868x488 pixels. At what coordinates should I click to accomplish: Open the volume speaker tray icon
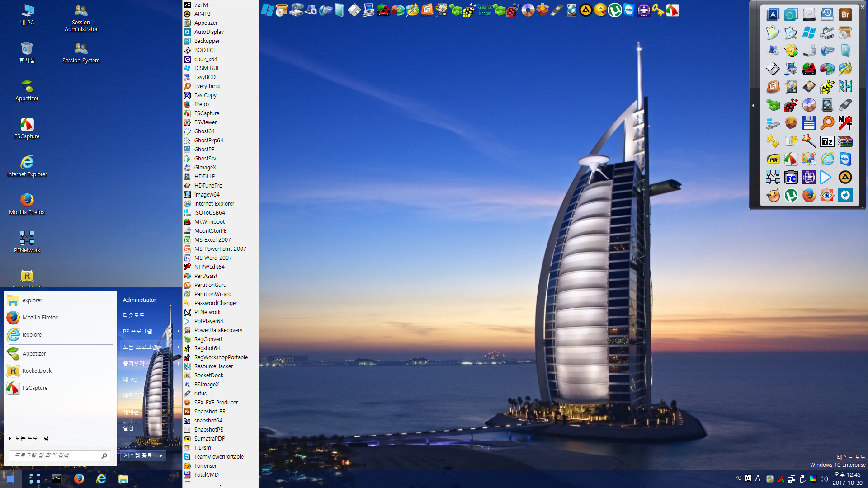tap(824, 479)
